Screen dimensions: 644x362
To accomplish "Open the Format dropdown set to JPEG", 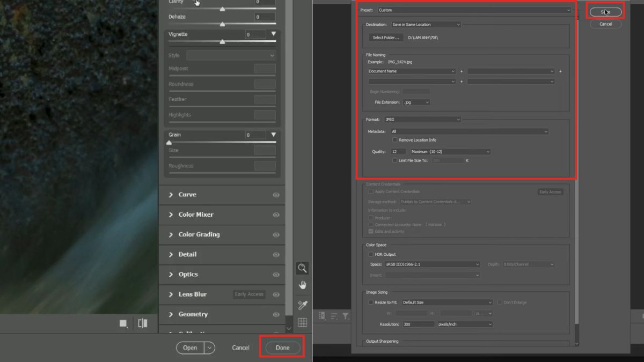I will (x=423, y=119).
